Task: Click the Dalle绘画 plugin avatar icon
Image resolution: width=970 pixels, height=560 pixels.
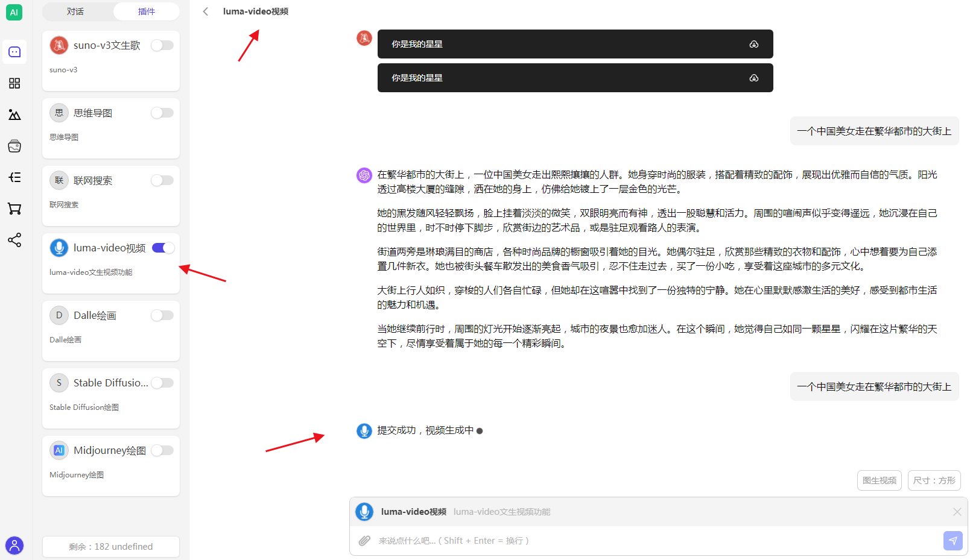Action: (59, 315)
